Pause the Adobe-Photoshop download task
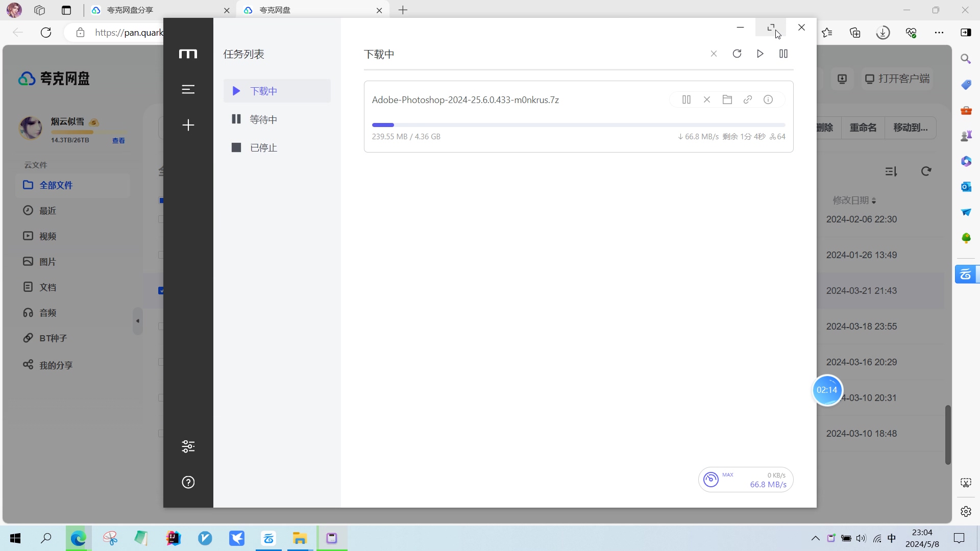The height and width of the screenshot is (551, 980). (x=687, y=99)
